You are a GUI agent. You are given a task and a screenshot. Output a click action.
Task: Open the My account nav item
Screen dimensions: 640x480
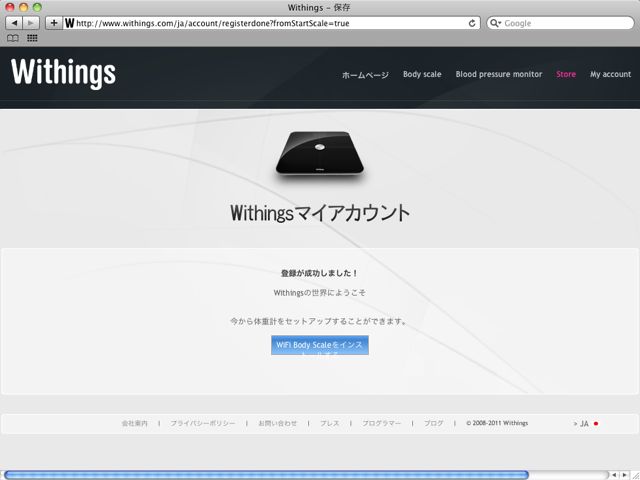tap(610, 74)
